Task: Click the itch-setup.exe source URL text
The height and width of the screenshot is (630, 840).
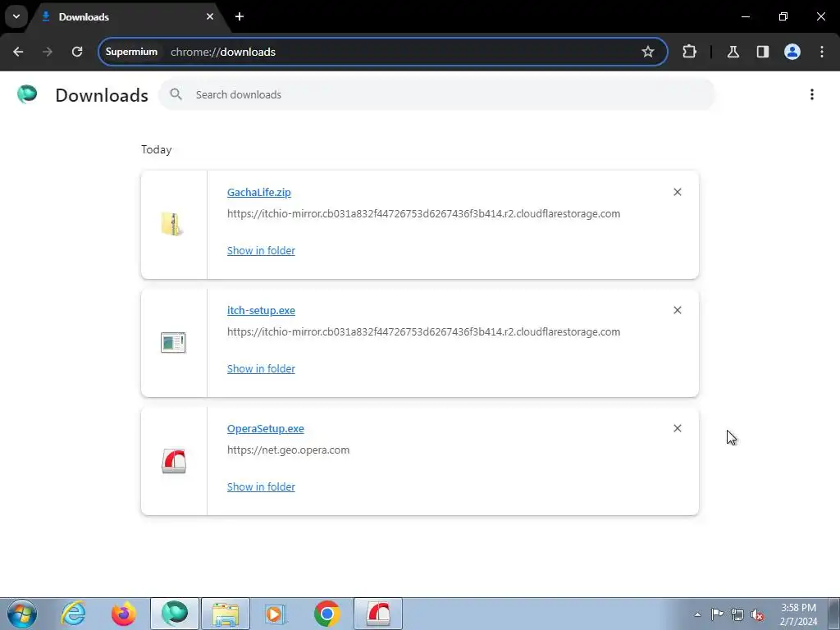Action: 424,332
